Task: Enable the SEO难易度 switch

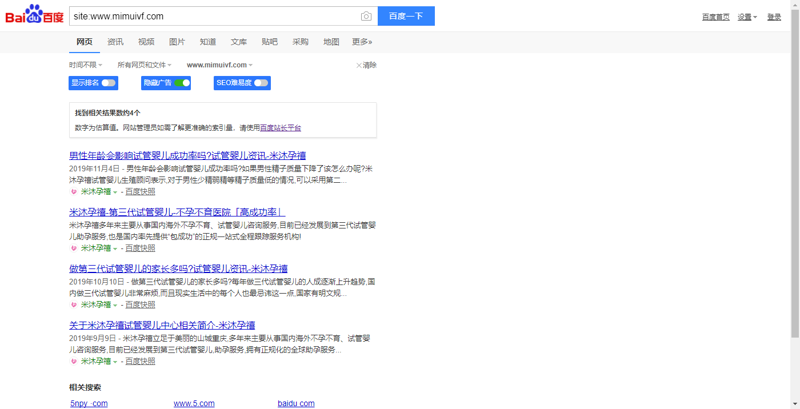Action: click(x=260, y=83)
